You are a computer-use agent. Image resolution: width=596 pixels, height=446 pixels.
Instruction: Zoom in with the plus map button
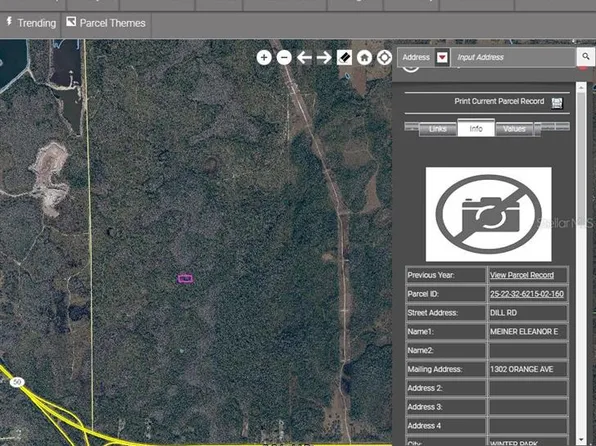coord(264,58)
